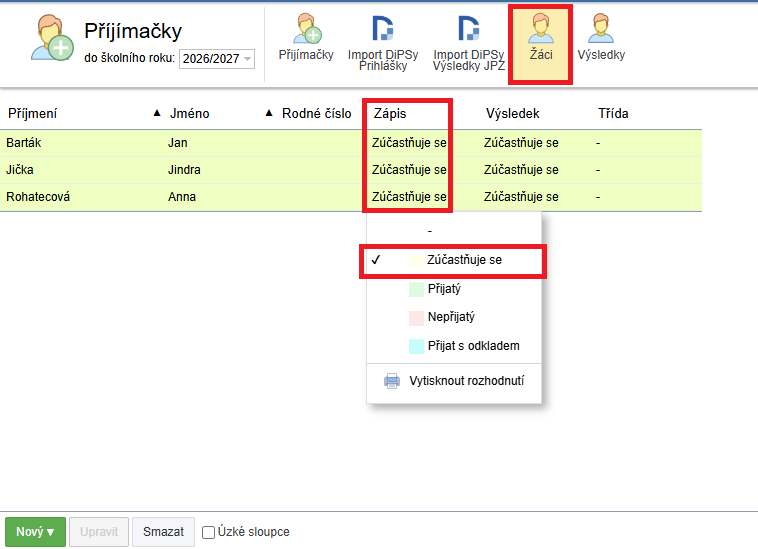Pick the green Přijatý color swatch

tap(417, 289)
